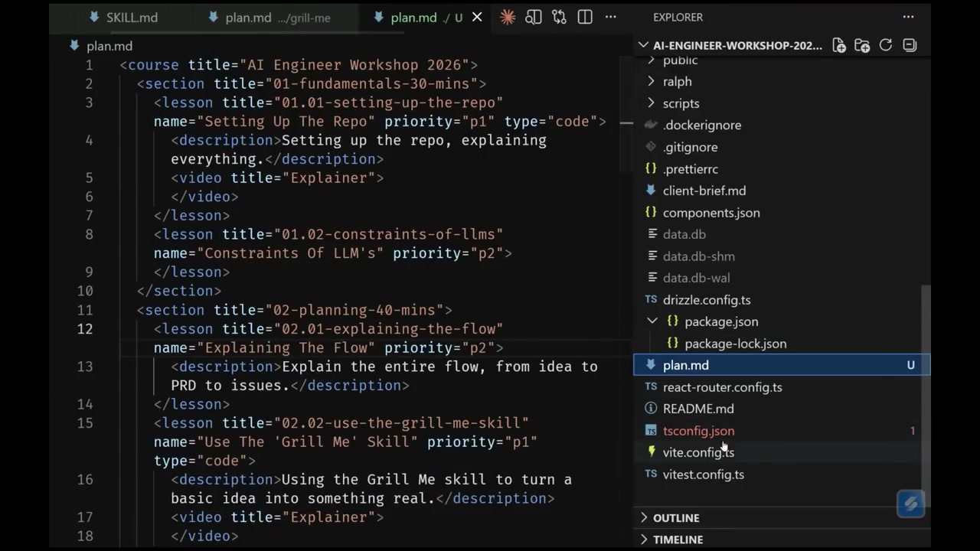980x551 pixels.
Task: Close the active plan.md tab
Action: 477,17
